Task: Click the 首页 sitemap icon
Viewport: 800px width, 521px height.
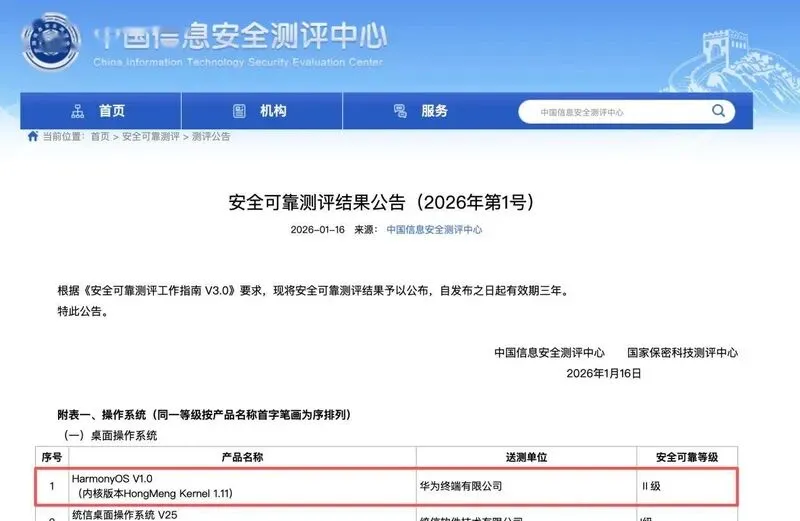Action: (x=78, y=111)
